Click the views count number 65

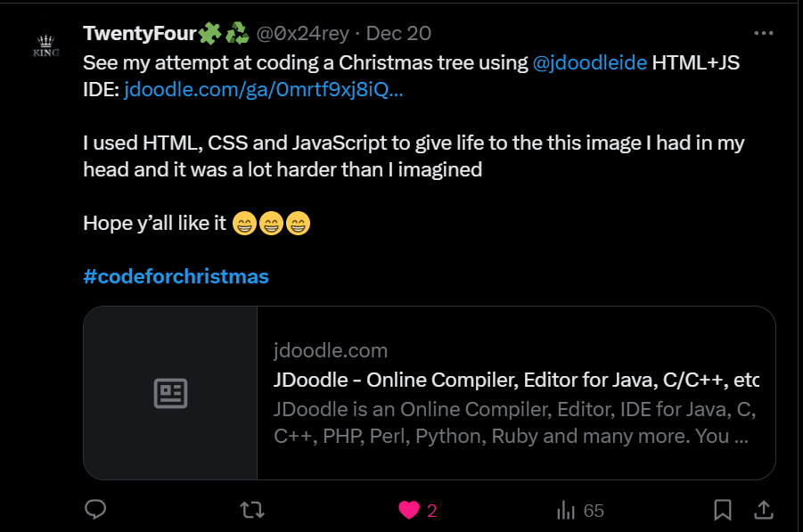(594, 511)
